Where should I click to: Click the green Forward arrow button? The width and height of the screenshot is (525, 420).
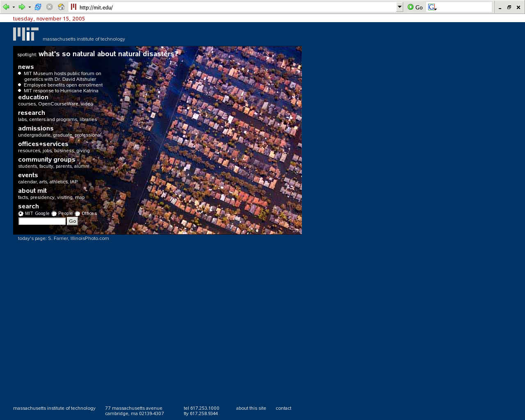tap(22, 7)
